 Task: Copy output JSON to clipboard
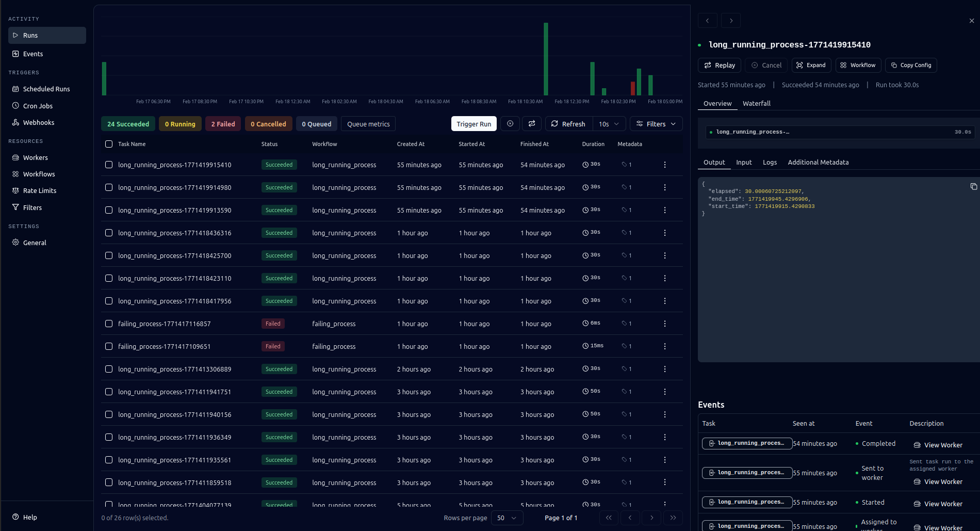973,186
